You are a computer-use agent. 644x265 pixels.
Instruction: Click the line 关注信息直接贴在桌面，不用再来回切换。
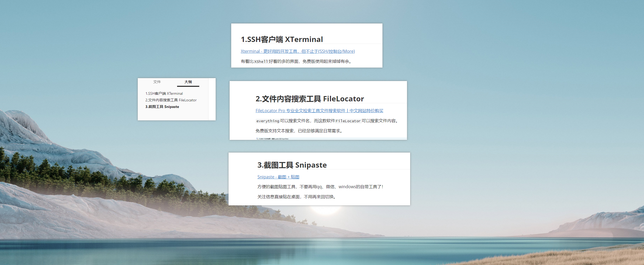pos(297,197)
